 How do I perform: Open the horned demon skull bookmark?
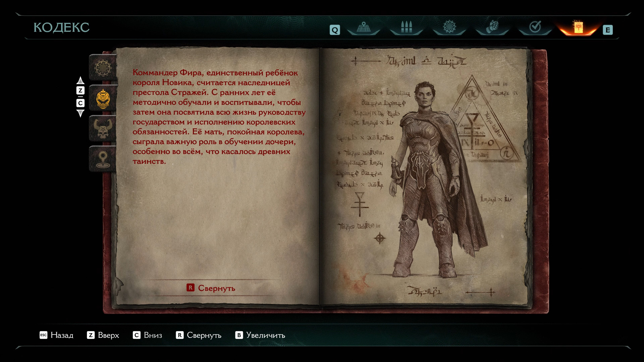[x=103, y=129]
